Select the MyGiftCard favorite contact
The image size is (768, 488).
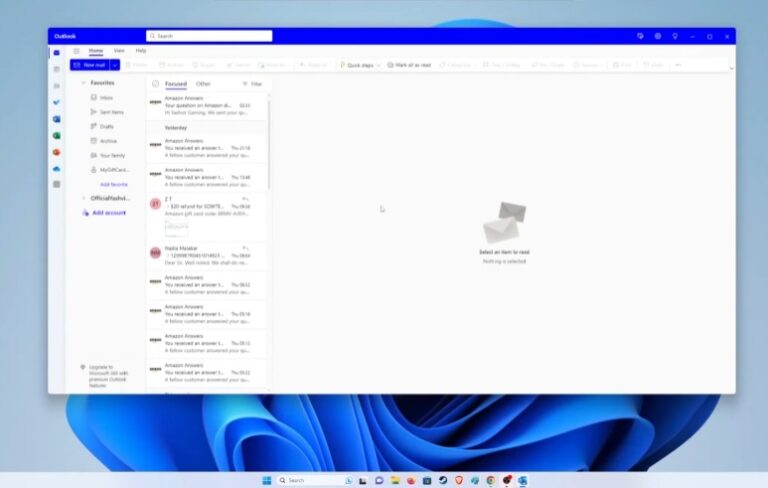pos(110,170)
